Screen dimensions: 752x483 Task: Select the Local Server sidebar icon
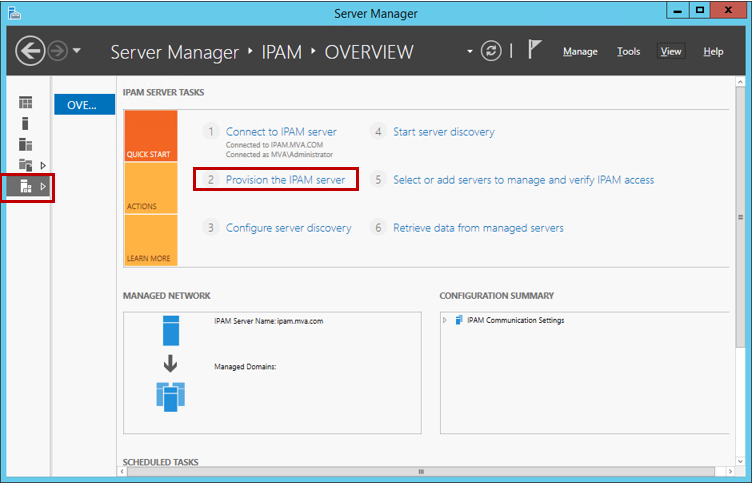click(25, 123)
